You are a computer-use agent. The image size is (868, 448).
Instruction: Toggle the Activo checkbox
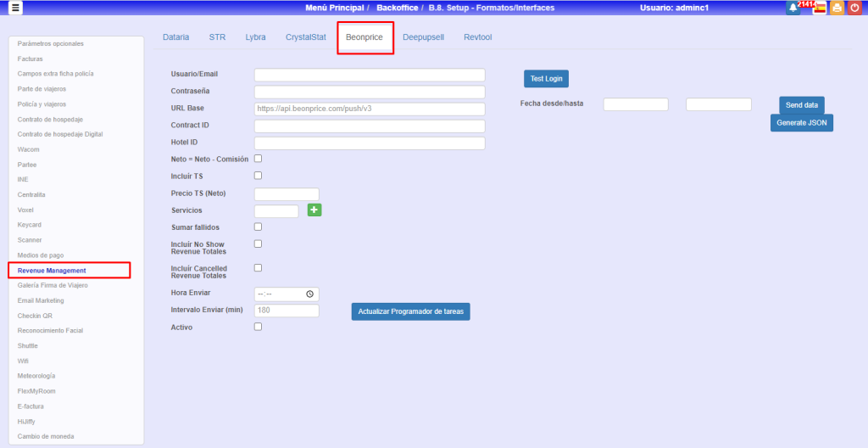tap(259, 327)
